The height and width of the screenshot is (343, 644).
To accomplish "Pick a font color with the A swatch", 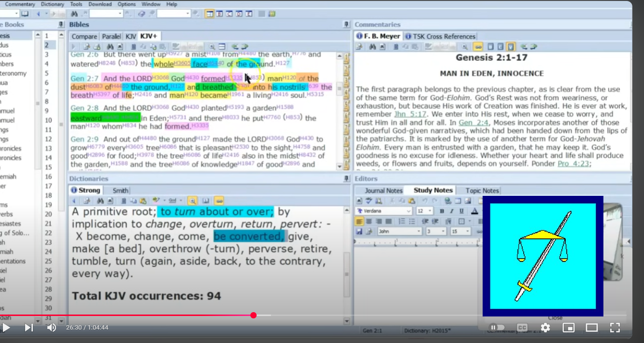I will pyautogui.click(x=475, y=211).
